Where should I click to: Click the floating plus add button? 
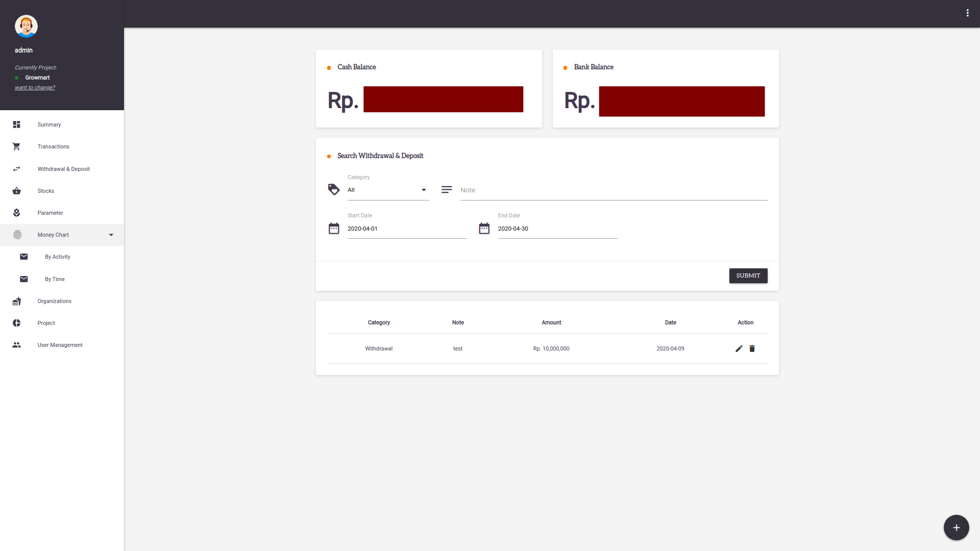tap(956, 528)
